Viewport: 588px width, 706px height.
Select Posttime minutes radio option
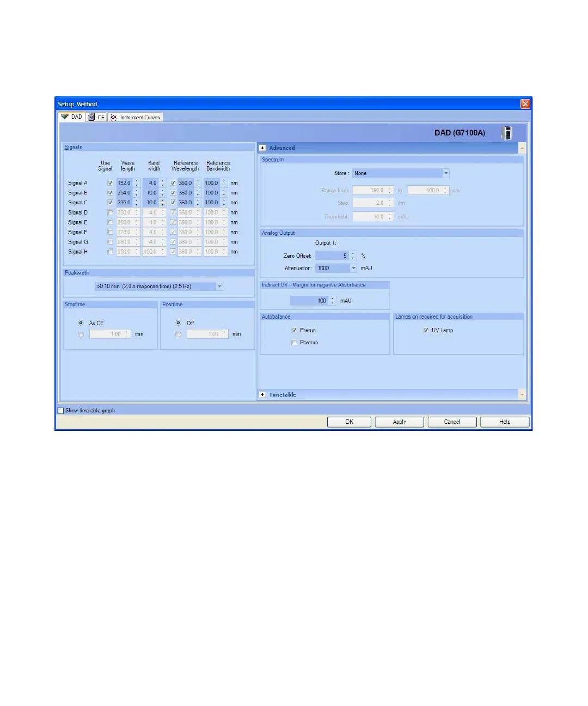(178, 334)
